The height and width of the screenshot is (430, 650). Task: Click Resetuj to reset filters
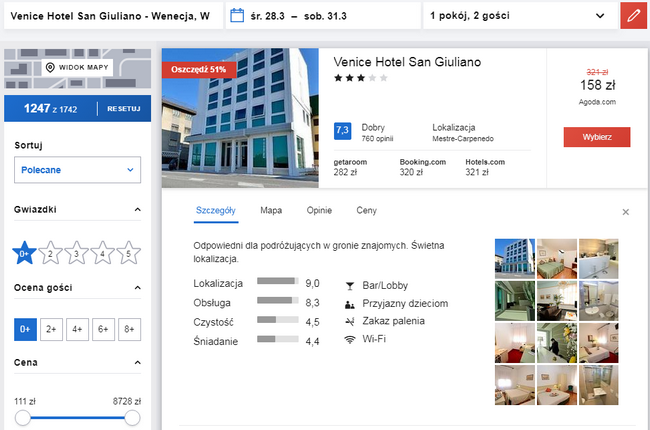pyautogui.click(x=124, y=109)
